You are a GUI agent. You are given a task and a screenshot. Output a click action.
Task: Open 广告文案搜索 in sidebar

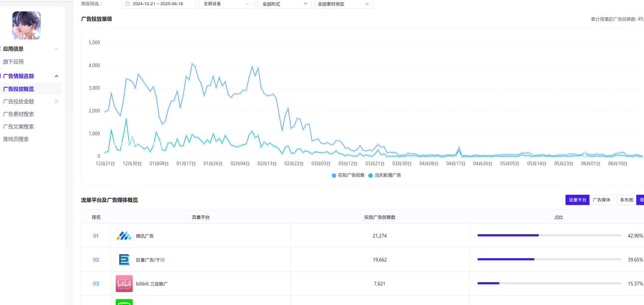18,126
